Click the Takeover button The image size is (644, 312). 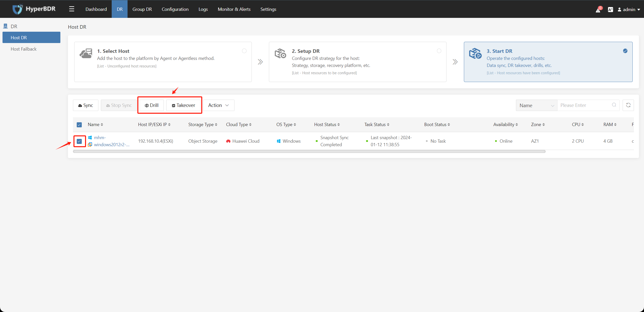(183, 105)
